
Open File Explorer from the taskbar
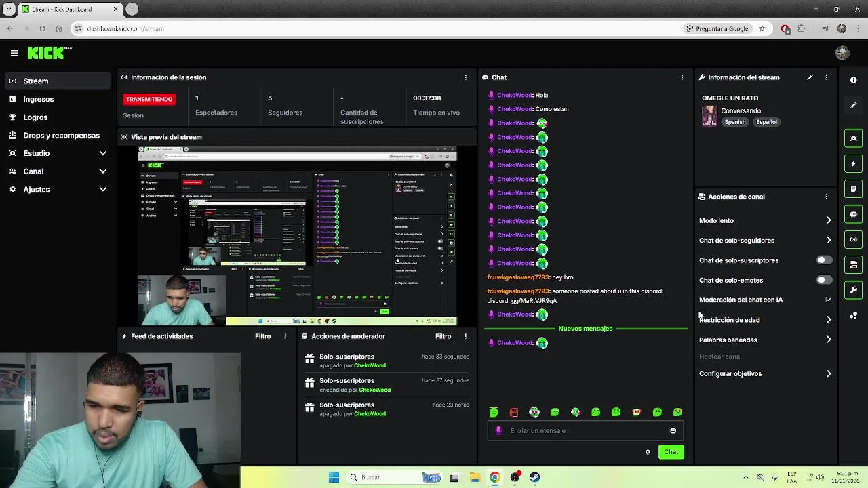pyautogui.click(x=474, y=477)
